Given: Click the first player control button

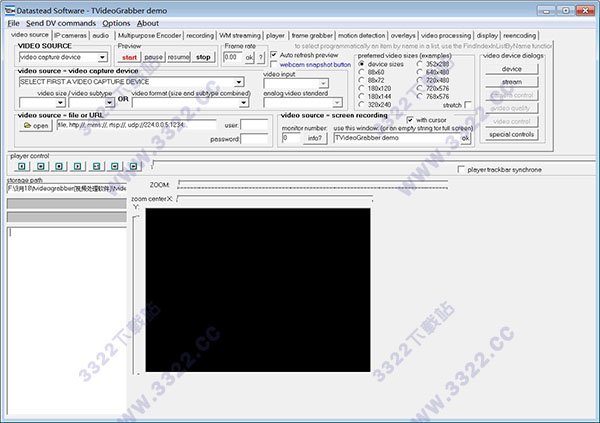Looking at the screenshot, I should point(22,166).
